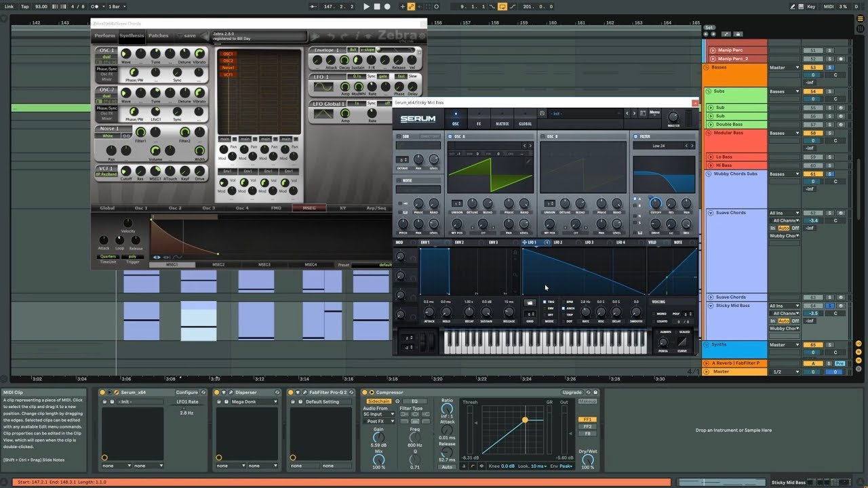The image size is (868, 488).
Task: Click the save button in Zebra
Action: pyautogui.click(x=189, y=35)
